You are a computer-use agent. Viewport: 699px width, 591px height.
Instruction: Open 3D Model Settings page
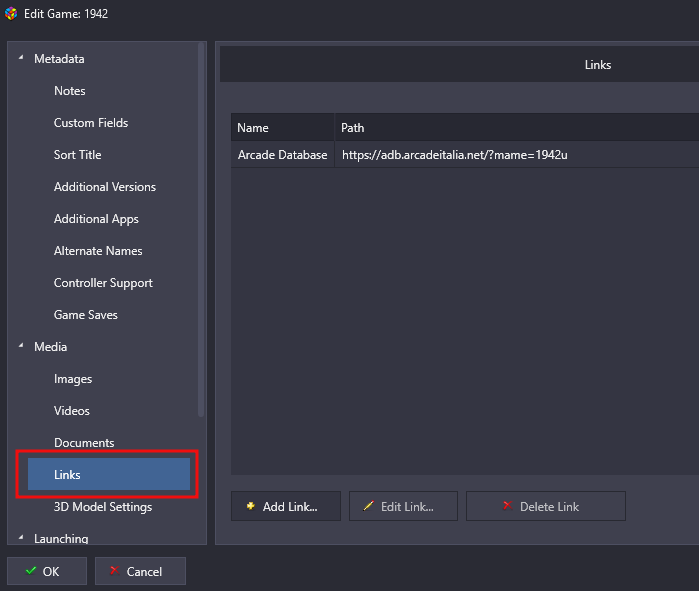[x=103, y=507]
